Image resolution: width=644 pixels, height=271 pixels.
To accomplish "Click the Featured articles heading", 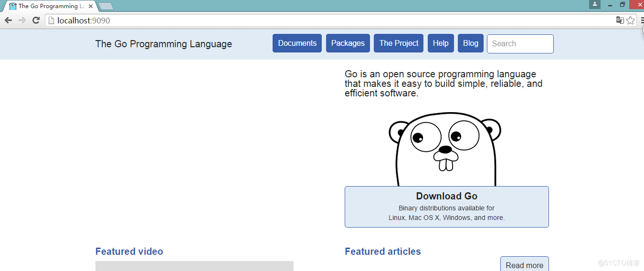I will pyautogui.click(x=383, y=251).
